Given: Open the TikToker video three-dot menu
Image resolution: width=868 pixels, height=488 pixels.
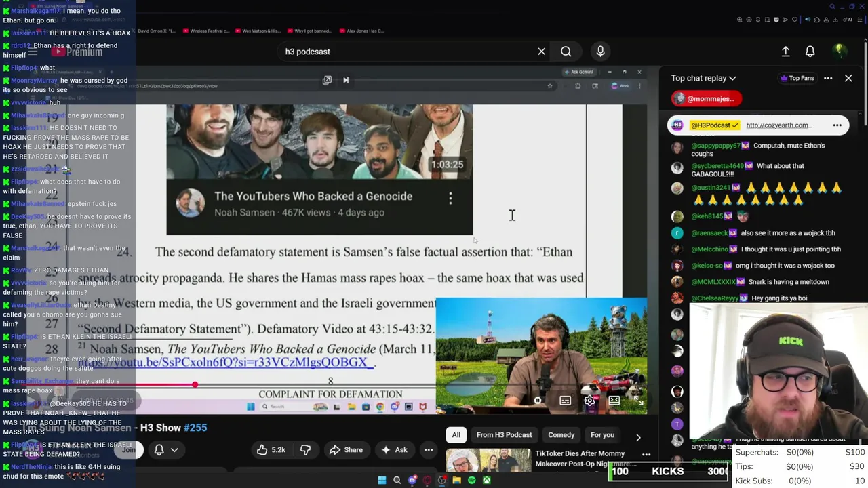Looking at the screenshot, I should point(646,455).
